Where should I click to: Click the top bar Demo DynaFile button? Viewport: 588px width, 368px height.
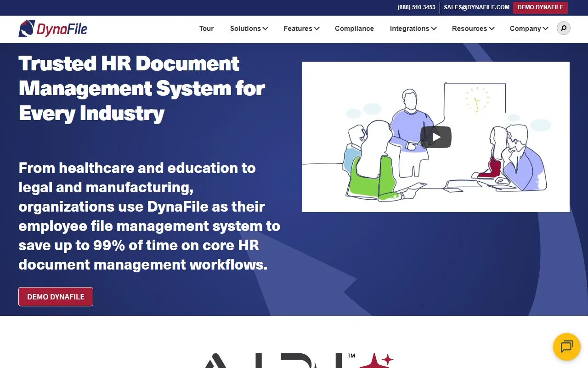pos(540,7)
